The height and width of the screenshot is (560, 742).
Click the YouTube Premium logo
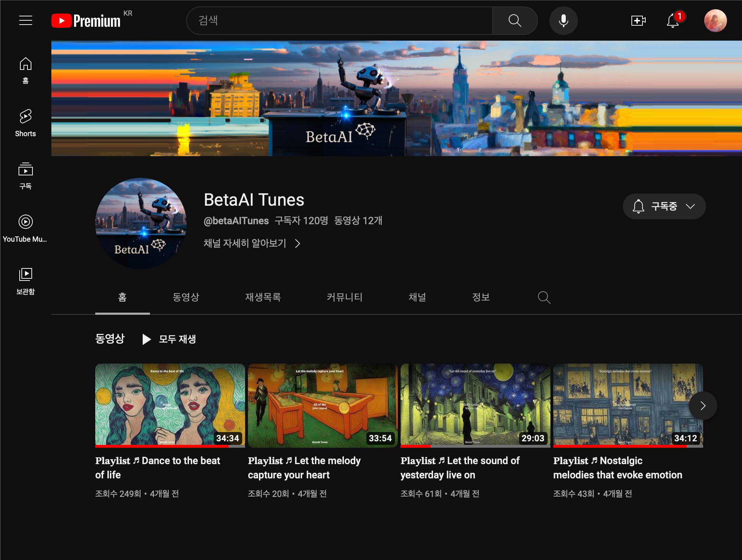tap(86, 21)
